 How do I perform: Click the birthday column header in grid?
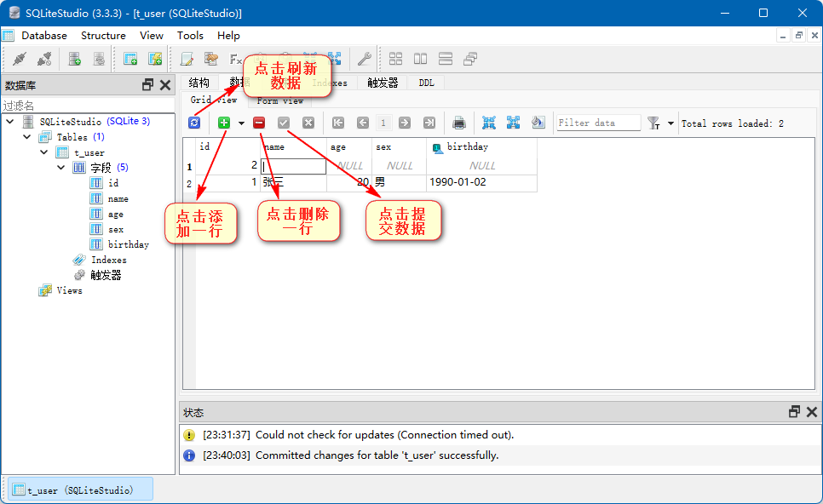(481, 146)
